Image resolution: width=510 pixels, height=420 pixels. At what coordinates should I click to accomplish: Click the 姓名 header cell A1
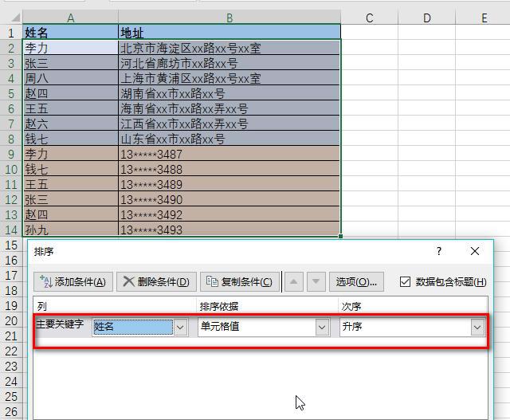point(71,33)
